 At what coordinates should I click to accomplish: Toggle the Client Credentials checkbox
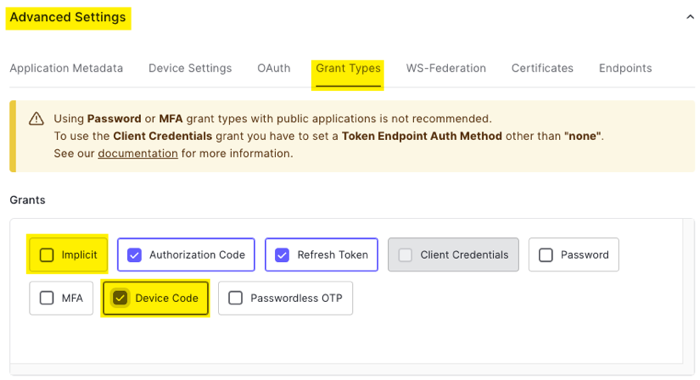[x=405, y=255]
